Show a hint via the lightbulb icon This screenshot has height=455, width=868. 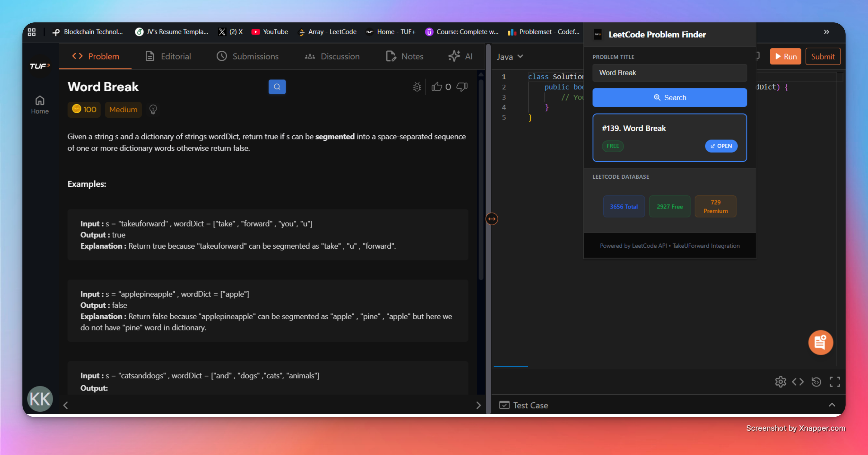153,109
